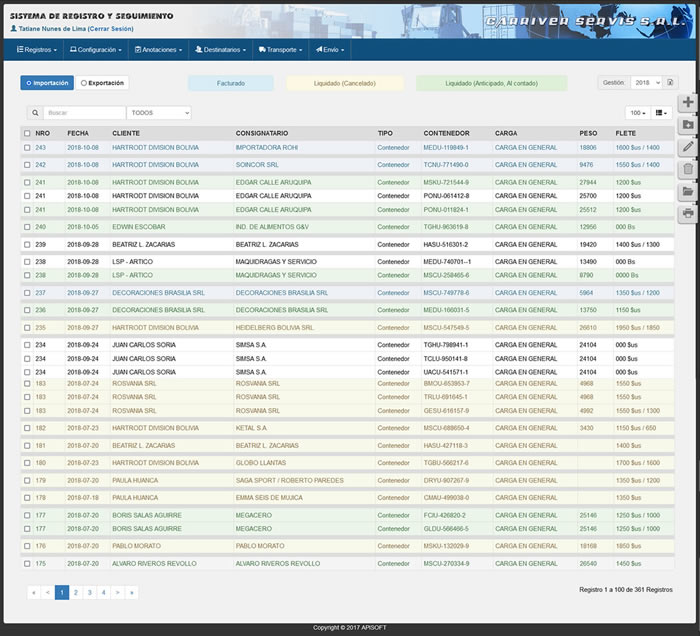Check the row 175 ALVARO RIVEROS checkbox
The width and height of the screenshot is (700, 636).
[x=27, y=564]
